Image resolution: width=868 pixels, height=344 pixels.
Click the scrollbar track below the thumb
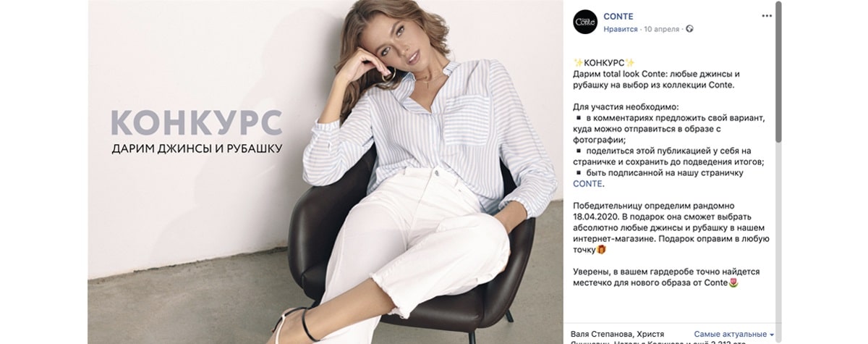click(778, 239)
